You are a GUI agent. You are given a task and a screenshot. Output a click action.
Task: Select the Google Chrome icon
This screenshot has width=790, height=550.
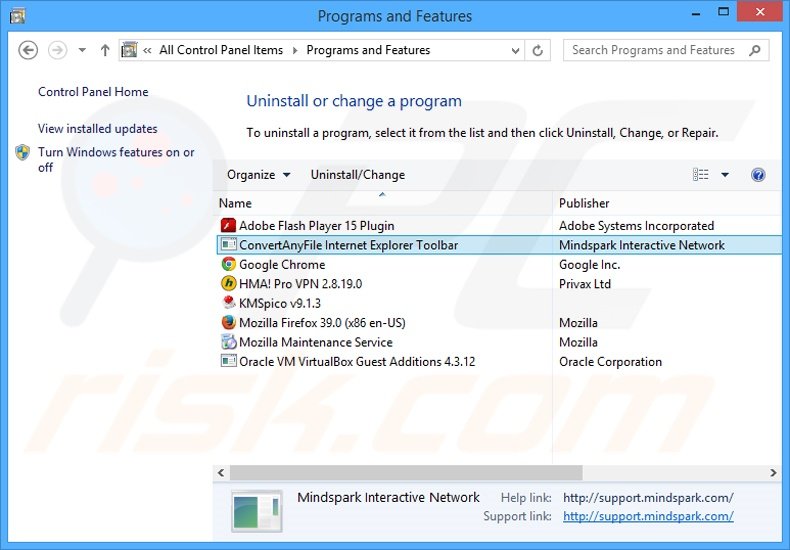[228, 264]
